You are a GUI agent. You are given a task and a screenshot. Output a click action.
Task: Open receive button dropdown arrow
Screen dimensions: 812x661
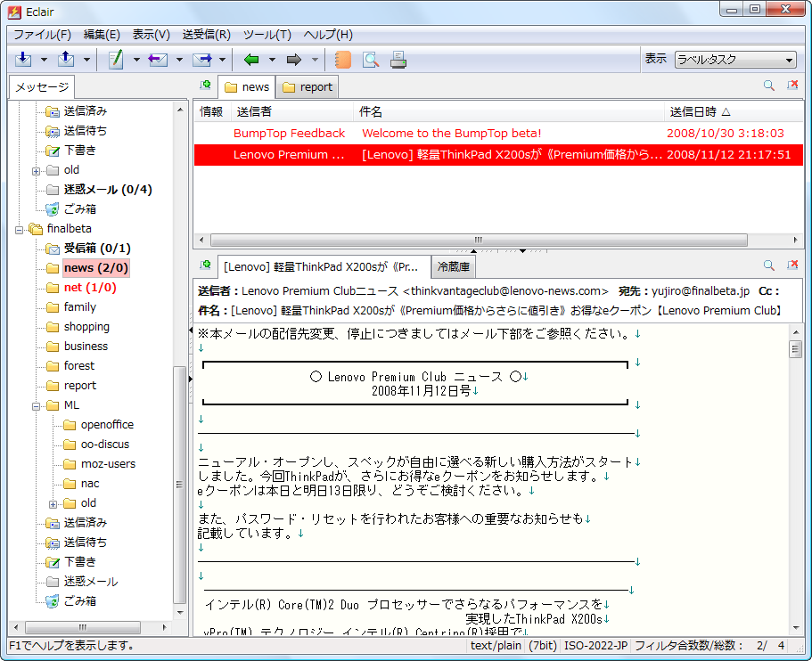[x=44, y=60]
